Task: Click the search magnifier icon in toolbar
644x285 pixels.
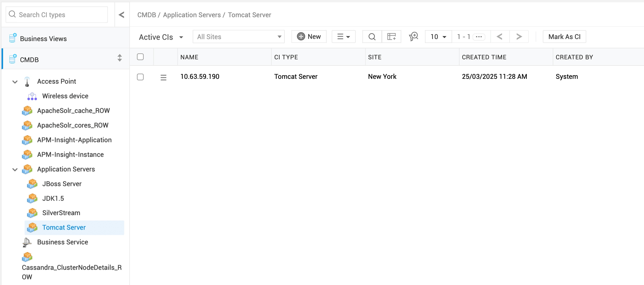Action: (x=372, y=37)
